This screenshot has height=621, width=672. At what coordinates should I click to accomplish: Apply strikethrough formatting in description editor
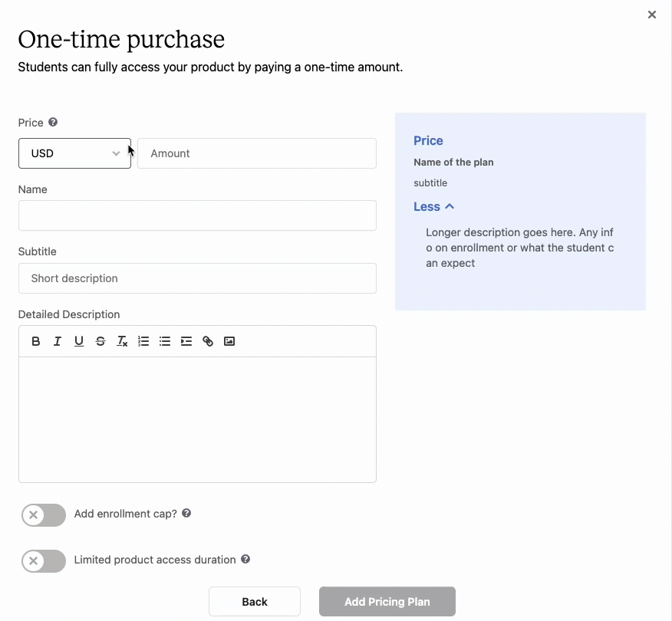coord(100,341)
